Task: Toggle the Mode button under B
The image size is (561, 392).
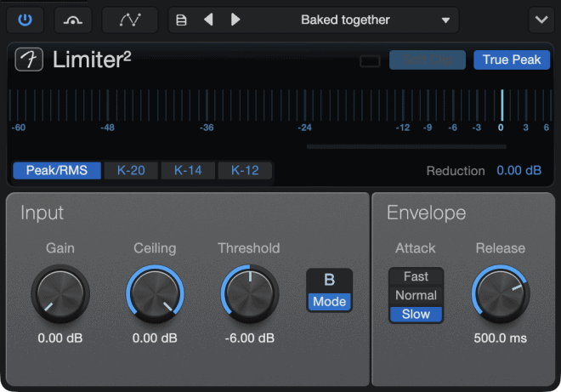Action: click(329, 301)
